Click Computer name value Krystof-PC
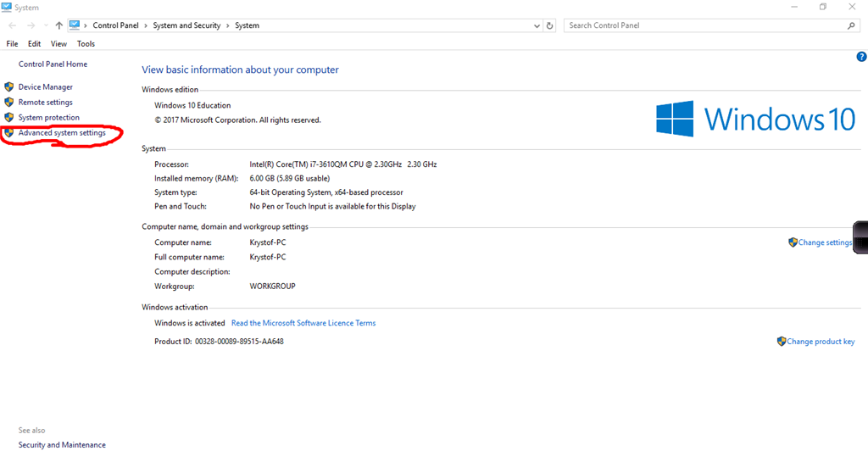 [268, 242]
